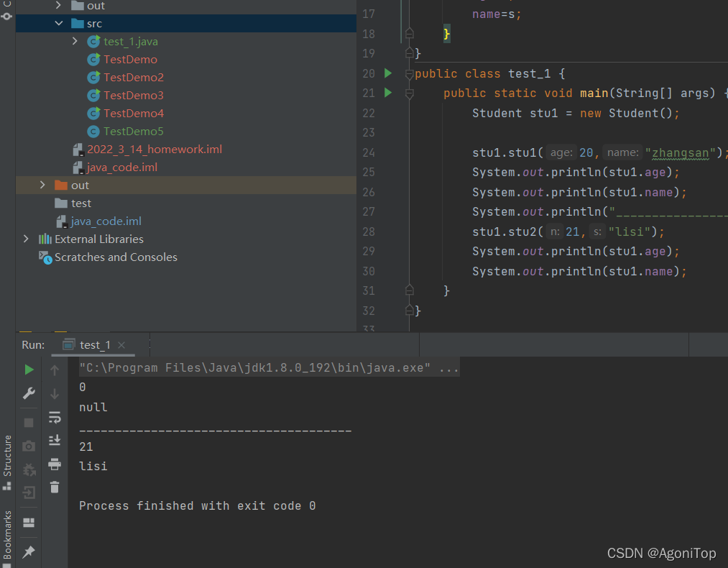This screenshot has height=568, width=728.
Task: Rerun test_1 with the green play button
Action: [x=29, y=370]
